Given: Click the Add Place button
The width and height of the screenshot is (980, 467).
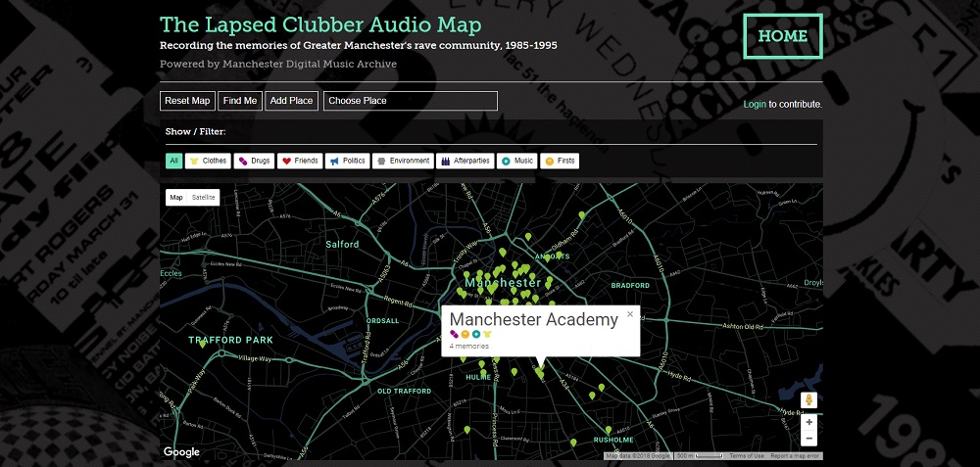Looking at the screenshot, I should tap(291, 101).
